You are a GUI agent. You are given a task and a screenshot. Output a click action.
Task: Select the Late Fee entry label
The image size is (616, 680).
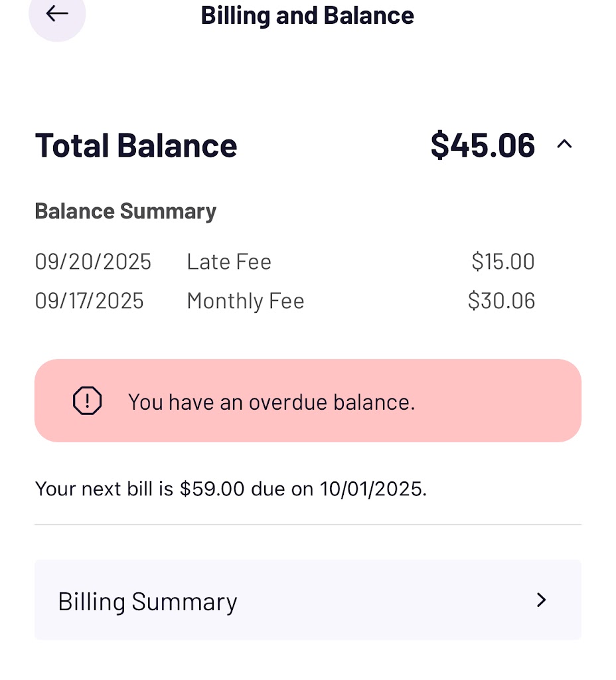229,262
